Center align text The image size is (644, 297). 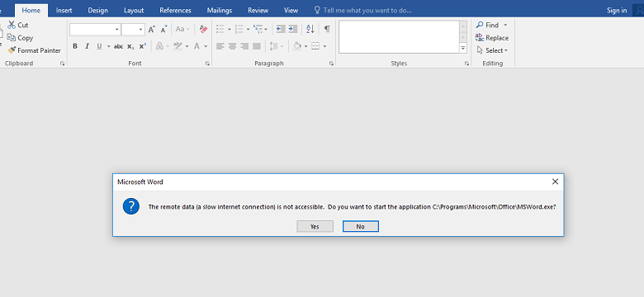click(x=233, y=46)
